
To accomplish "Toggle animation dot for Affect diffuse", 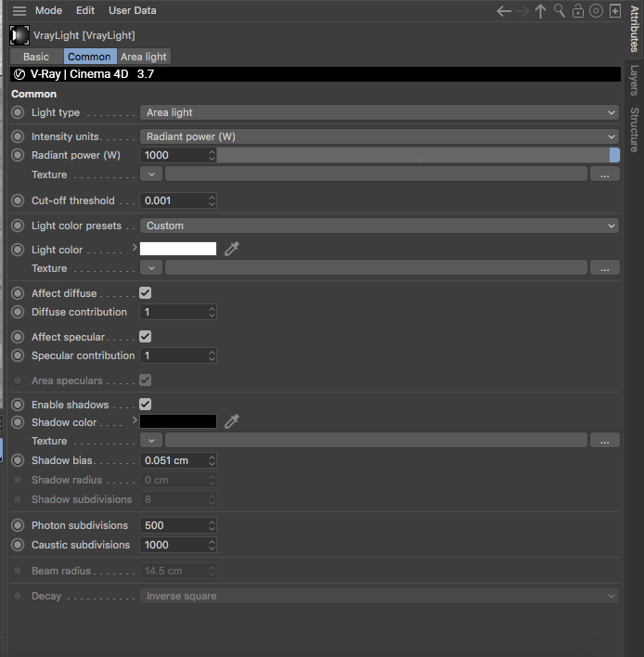I will [x=18, y=293].
